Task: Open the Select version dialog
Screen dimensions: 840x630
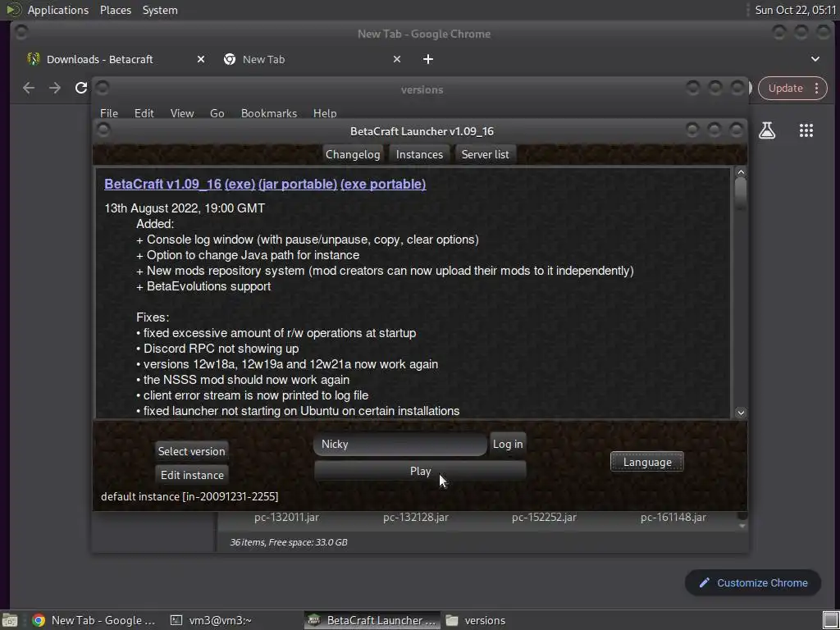Action: (191, 451)
